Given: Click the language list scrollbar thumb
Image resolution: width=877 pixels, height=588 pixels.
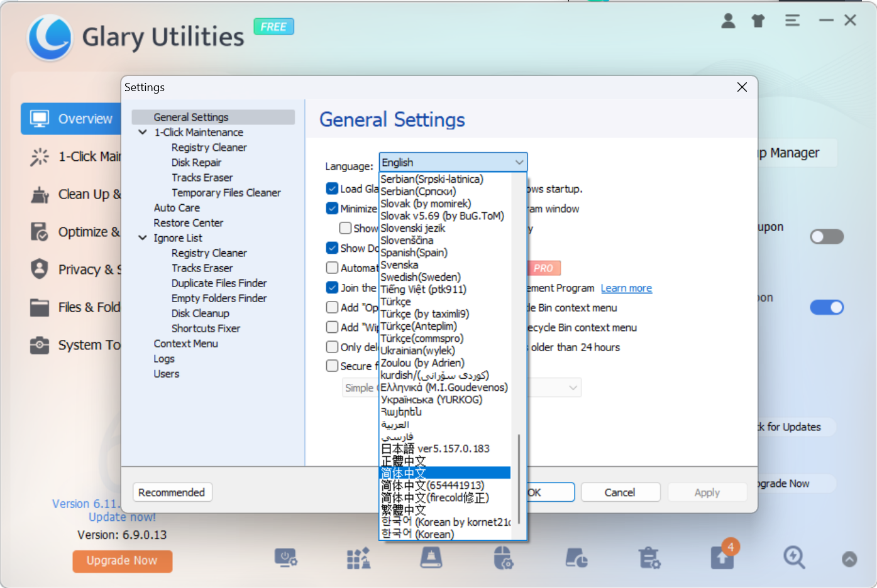Looking at the screenshot, I should point(519,479).
